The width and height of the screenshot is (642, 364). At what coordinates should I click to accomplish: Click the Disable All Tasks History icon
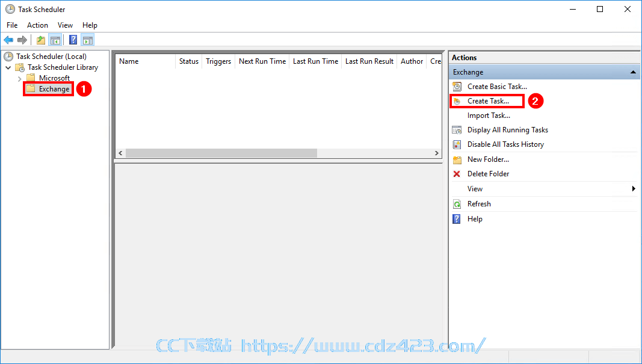tap(457, 144)
